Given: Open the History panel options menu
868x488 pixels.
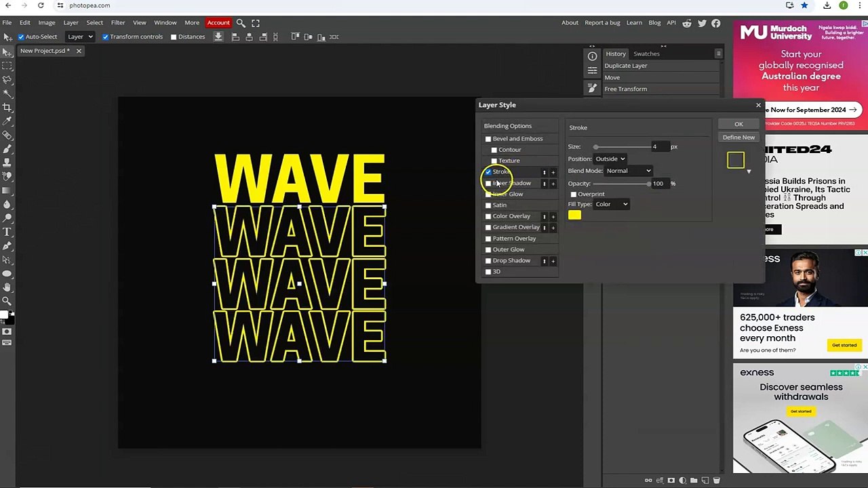Looking at the screenshot, I should click(x=718, y=54).
